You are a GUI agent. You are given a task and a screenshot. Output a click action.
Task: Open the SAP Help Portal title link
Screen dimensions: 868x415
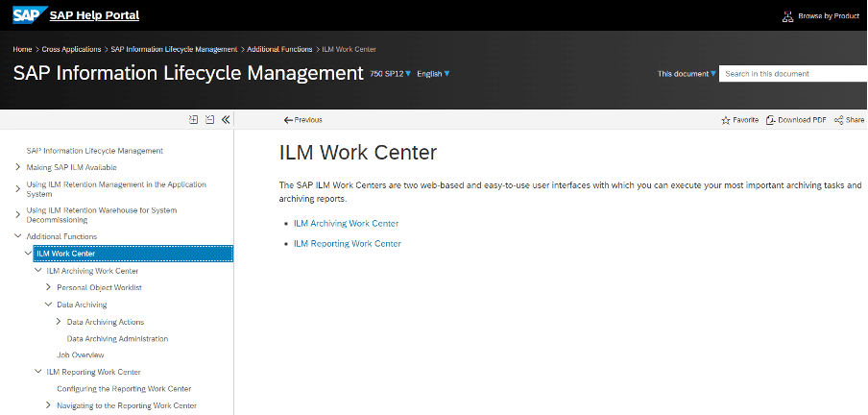(94, 15)
